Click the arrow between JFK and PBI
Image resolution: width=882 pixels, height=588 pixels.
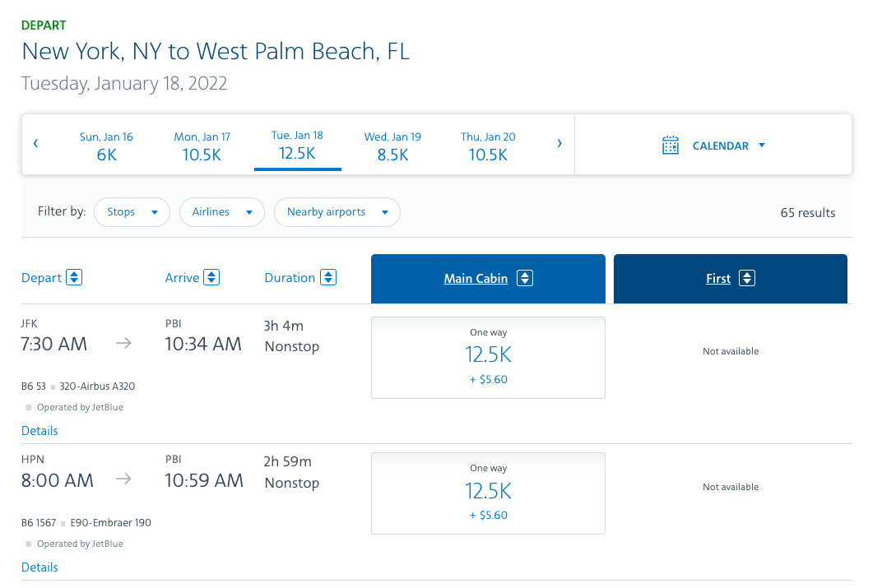(x=123, y=344)
